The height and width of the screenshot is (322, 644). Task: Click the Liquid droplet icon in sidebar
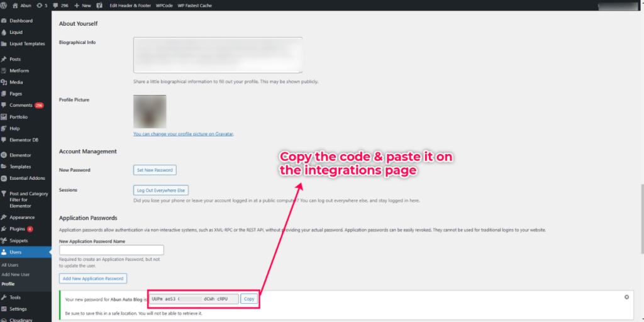4,32
